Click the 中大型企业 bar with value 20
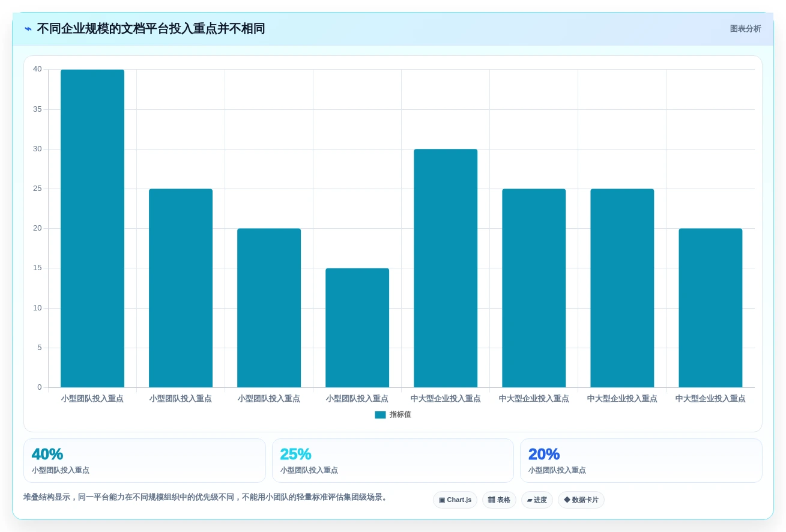The width and height of the screenshot is (786, 532). click(710, 308)
